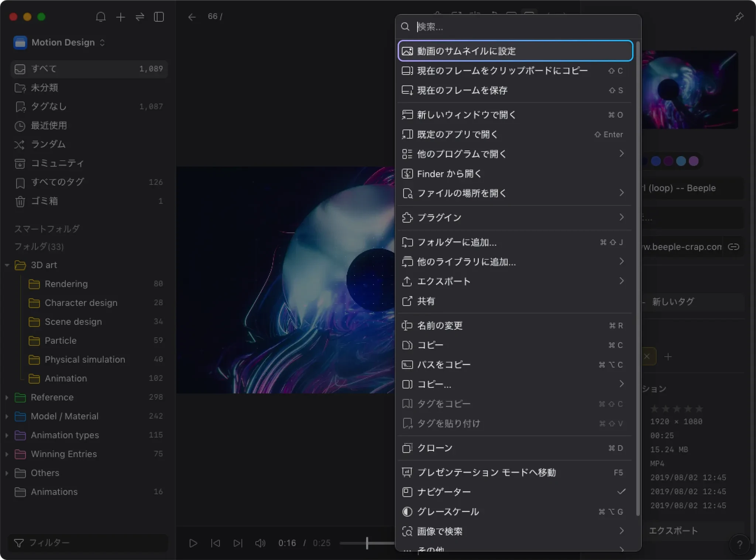The width and height of the screenshot is (756, 560).
Task: Click the URL link icon beside beeple-crap.com
Action: [x=733, y=247]
